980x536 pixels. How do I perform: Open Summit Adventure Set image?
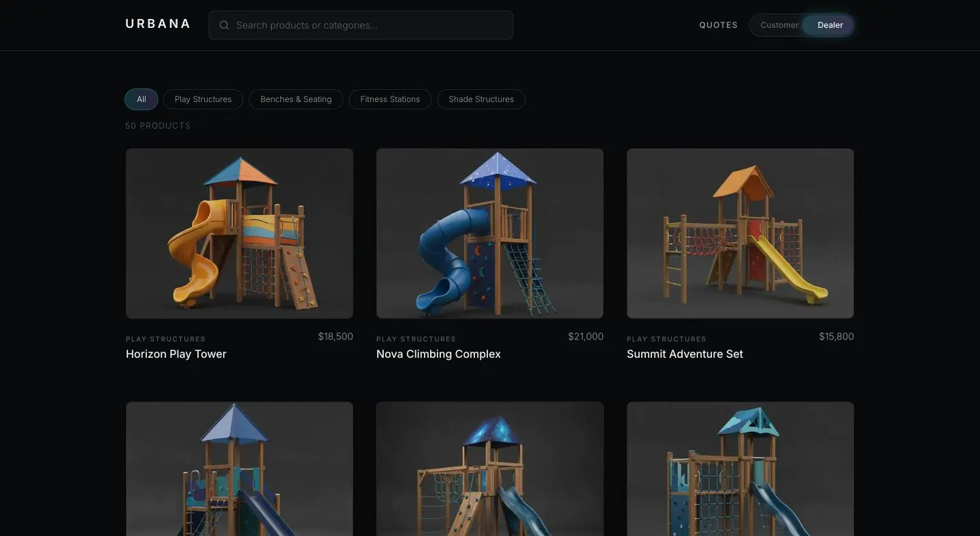pos(740,233)
